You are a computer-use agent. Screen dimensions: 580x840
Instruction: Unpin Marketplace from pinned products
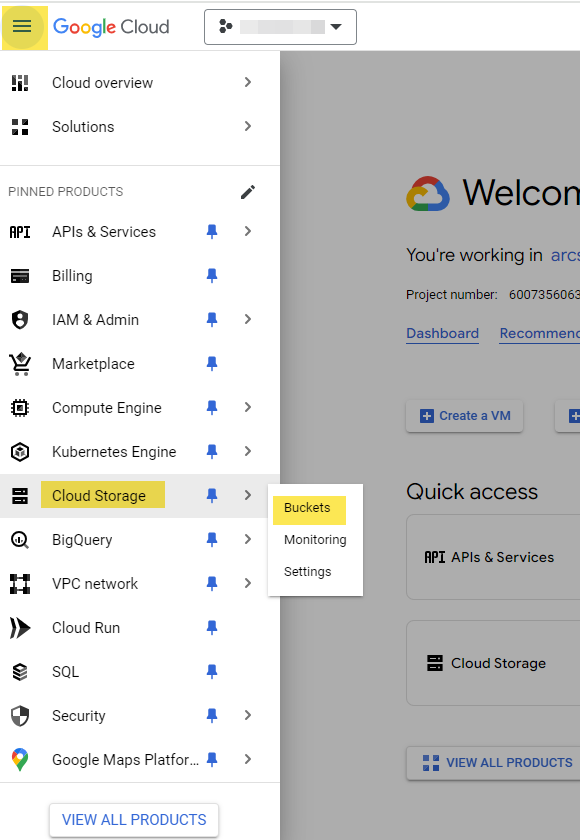pyautogui.click(x=212, y=363)
